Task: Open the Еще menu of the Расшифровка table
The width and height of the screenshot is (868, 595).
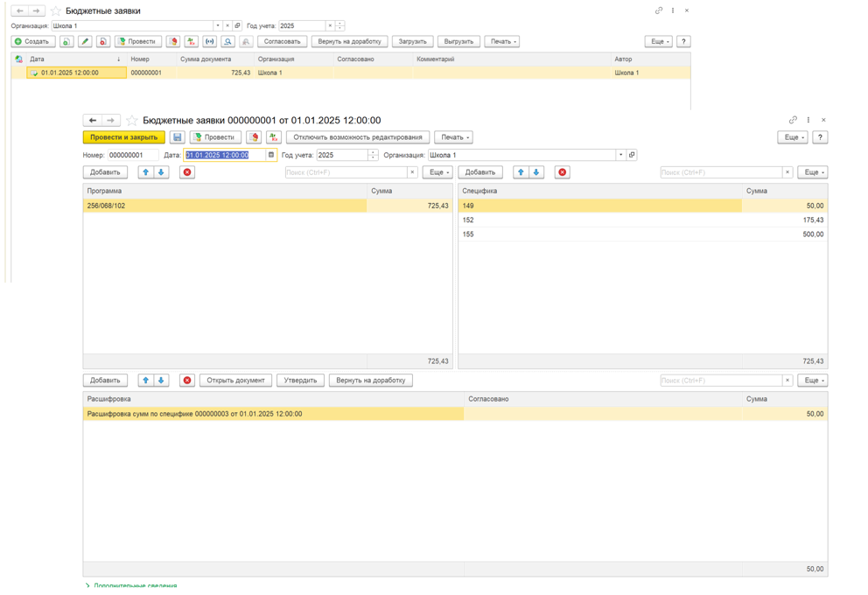Action: pyautogui.click(x=813, y=381)
